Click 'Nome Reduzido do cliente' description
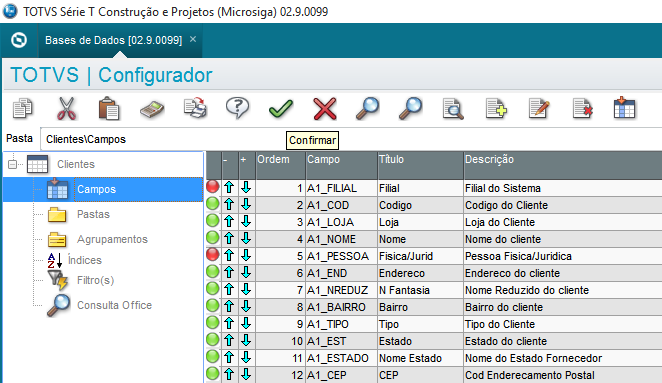662x383 pixels. (562, 290)
